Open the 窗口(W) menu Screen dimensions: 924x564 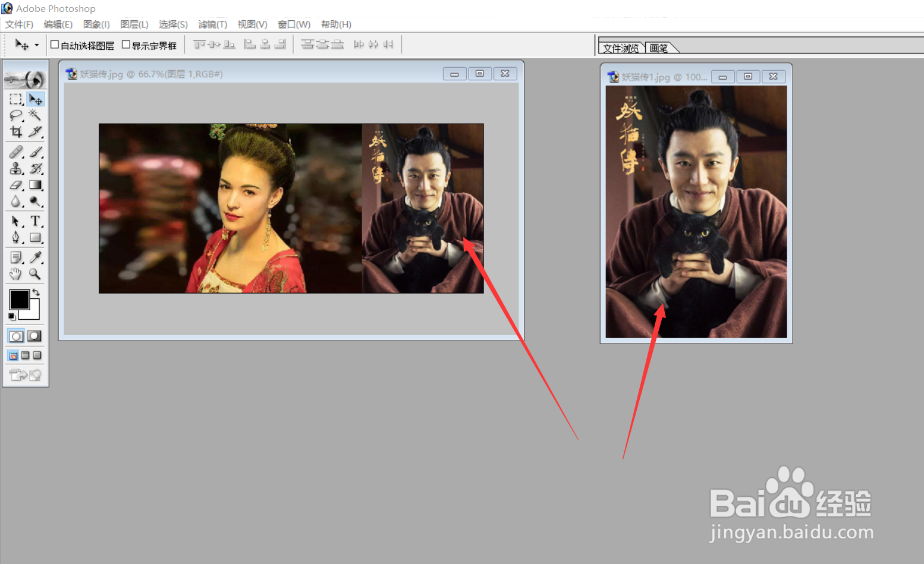point(294,24)
